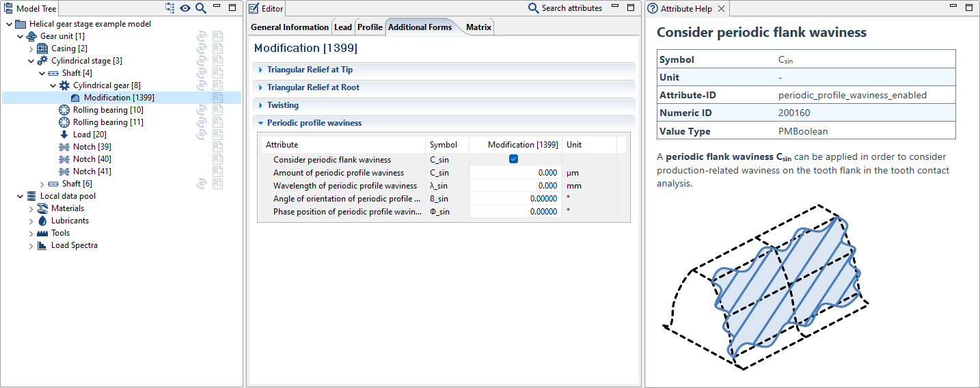The width and height of the screenshot is (980, 388).
Task: Click the 3D icon next to Load [20]
Action: [202, 135]
